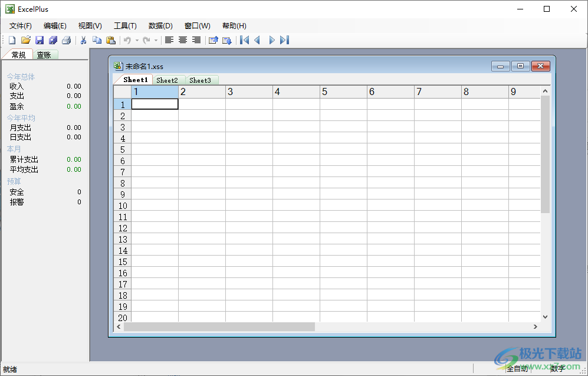588x376 pixels.
Task: Close the 未命名1.xss child window
Action: tap(540, 66)
